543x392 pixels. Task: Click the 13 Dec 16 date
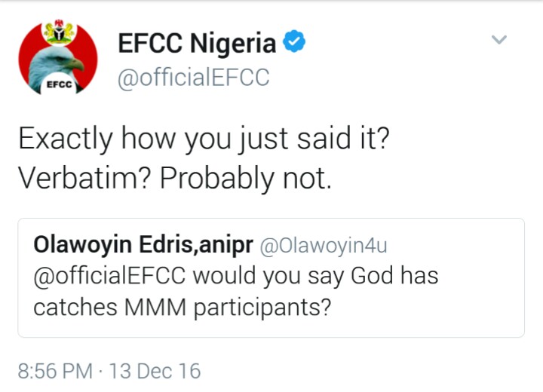[154, 371]
